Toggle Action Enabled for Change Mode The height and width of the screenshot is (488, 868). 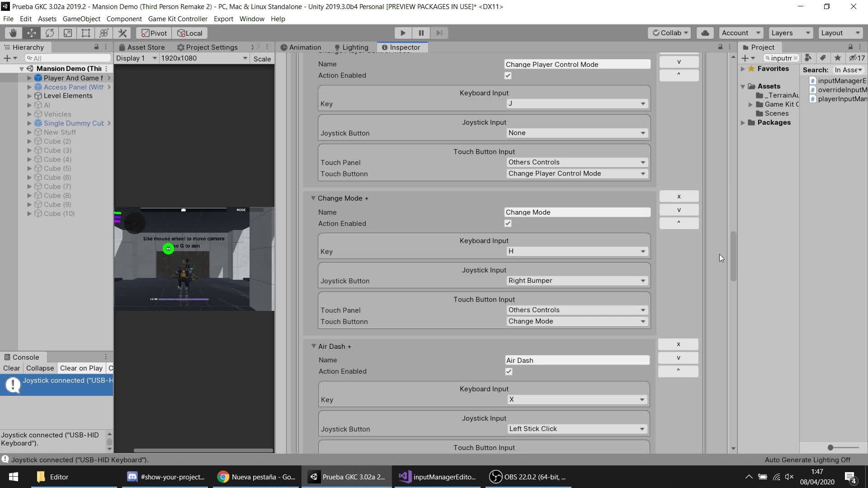coord(508,224)
